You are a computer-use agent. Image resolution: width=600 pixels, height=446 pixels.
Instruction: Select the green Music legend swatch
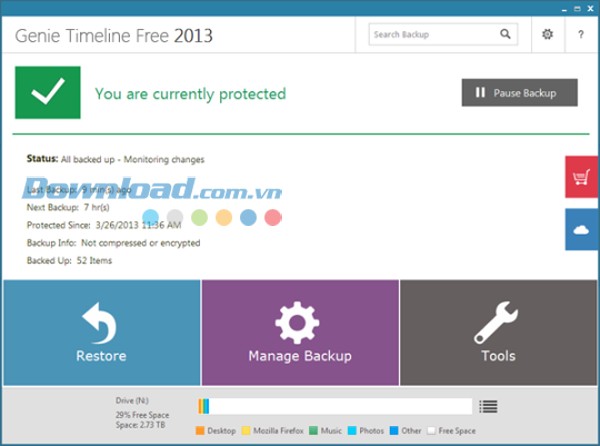(312, 431)
